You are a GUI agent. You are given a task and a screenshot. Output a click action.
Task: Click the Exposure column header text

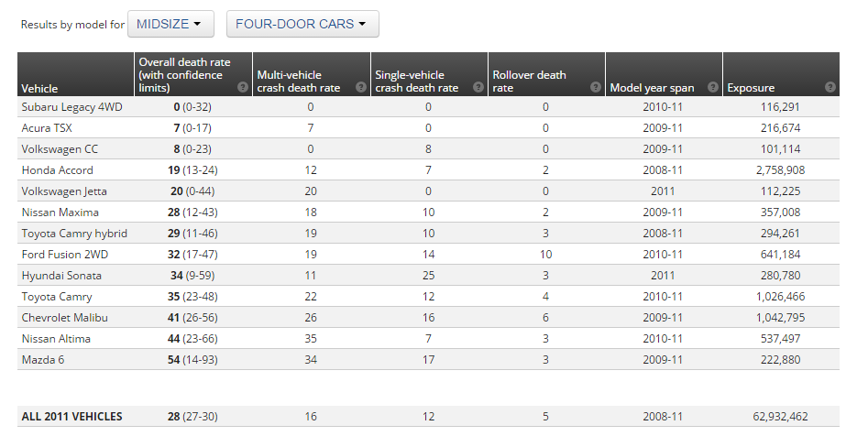[x=751, y=89]
